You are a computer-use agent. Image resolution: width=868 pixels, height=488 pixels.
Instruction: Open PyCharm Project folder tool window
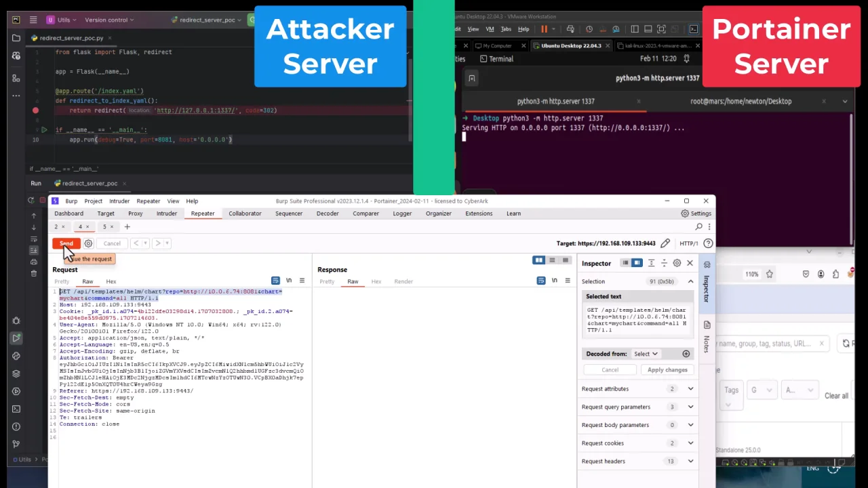(16, 38)
